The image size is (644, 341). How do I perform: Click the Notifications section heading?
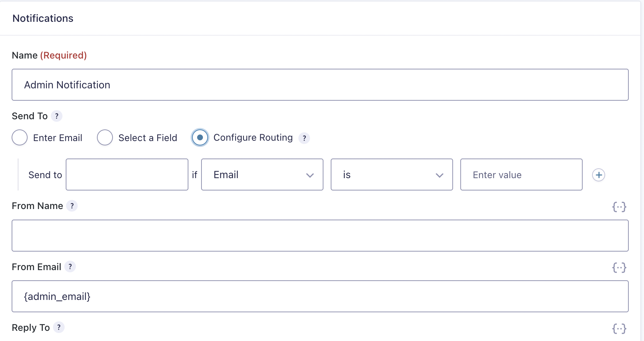(x=43, y=19)
